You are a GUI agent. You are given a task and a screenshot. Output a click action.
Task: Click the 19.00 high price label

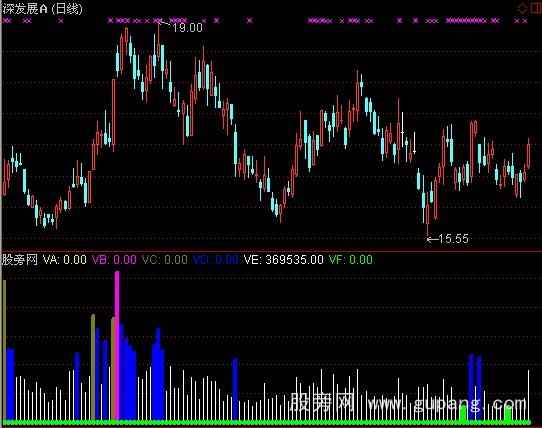pos(187,28)
